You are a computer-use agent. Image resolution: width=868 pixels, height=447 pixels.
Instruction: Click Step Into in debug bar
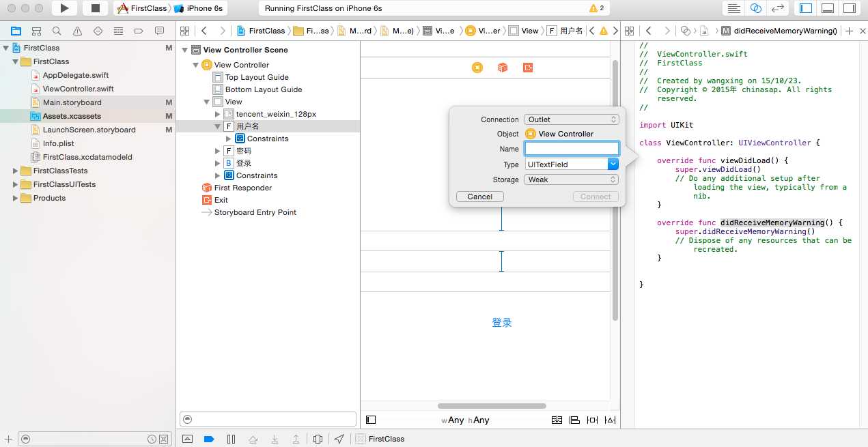coord(275,439)
